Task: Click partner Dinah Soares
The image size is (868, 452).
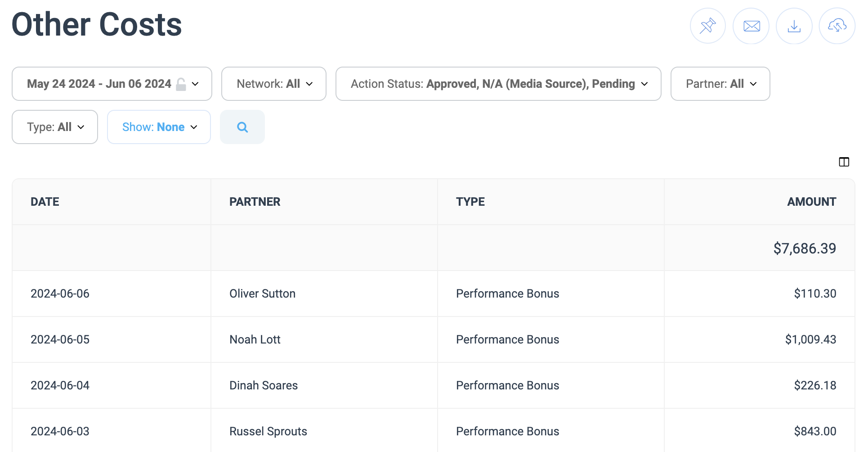Action: 264,385
